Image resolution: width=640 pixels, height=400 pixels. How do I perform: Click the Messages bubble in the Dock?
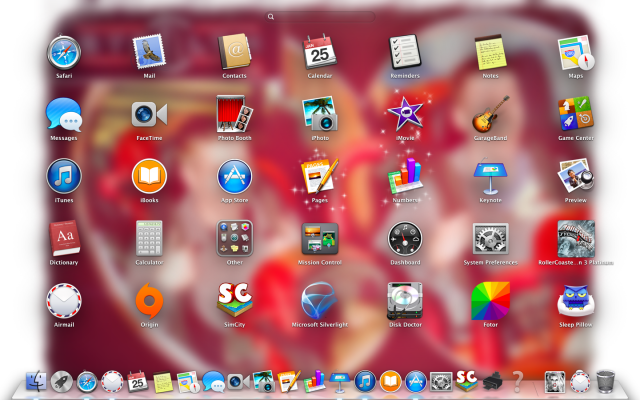213,382
